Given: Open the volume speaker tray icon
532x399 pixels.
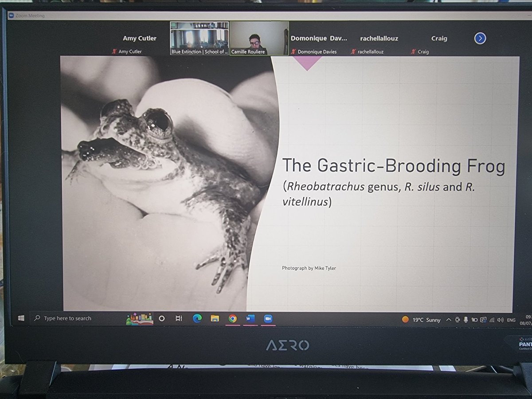Looking at the screenshot, I should click(501, 320).
